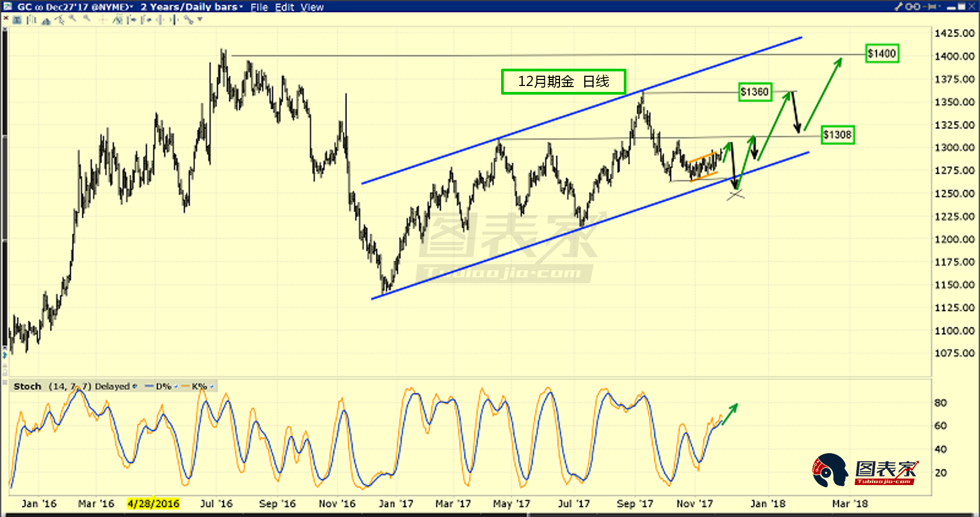Click the mountain area chart icon
The width and height of the screenshot is (980, 517).
[x=46, y=21]
